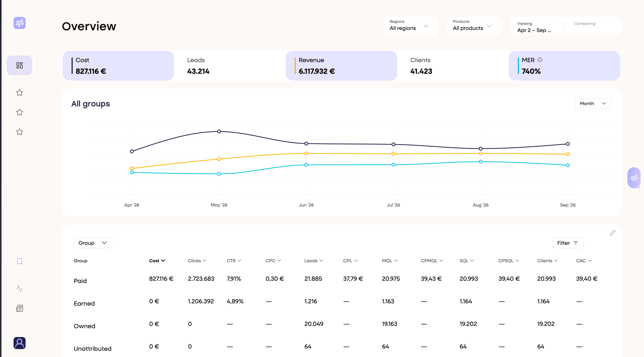Click the MER info icon

pos(540,60)
